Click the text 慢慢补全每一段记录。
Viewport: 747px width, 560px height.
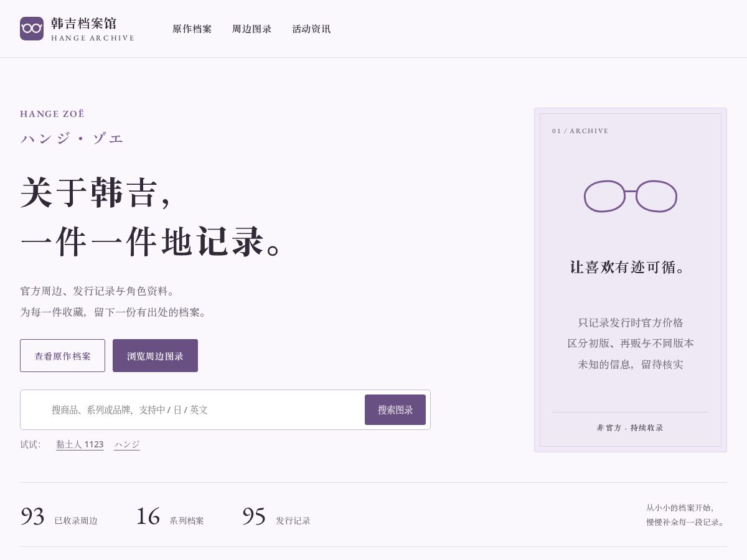pyautogui.click(x=686, y=522)
